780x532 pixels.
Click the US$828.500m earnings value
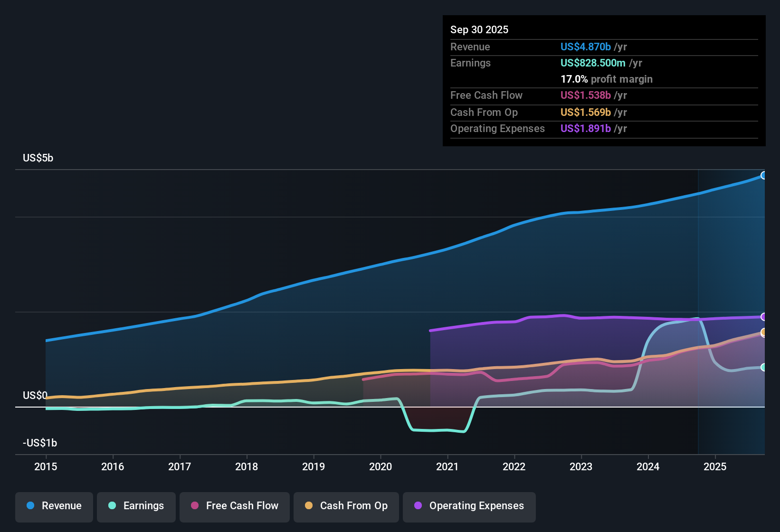[593, 63]
